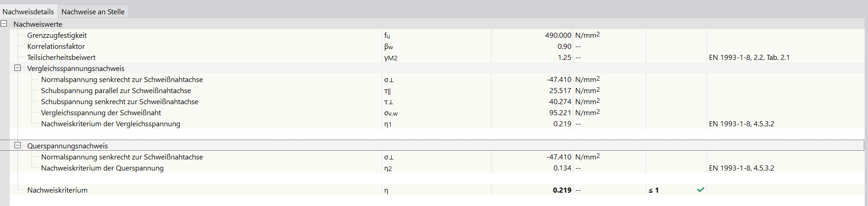
Task: Click the 490.000 tensile strength value
Action: [x=558, y=35]
